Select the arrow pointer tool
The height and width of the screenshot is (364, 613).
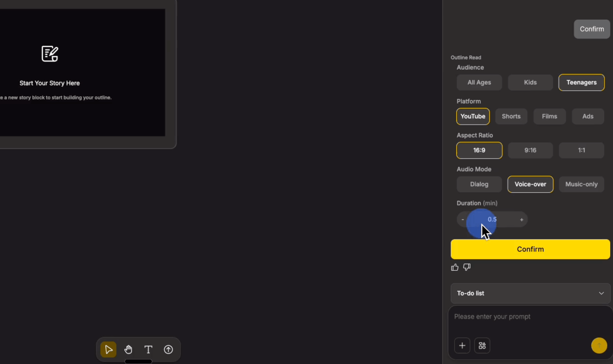108,349
